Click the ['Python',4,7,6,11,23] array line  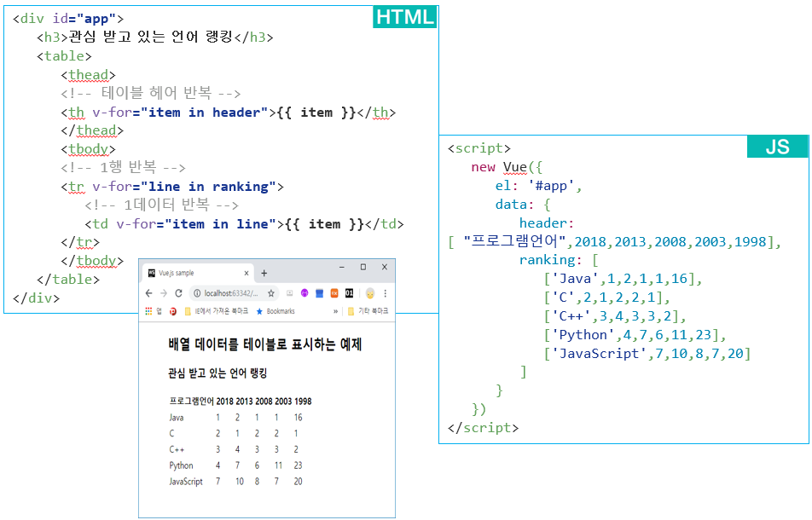(x=635, y=335)
